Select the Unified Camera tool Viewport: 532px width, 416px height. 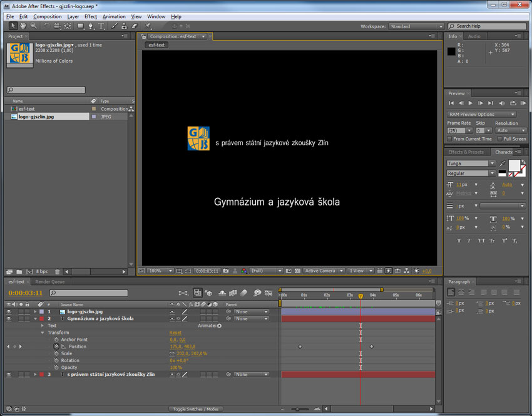click(57, 26)
